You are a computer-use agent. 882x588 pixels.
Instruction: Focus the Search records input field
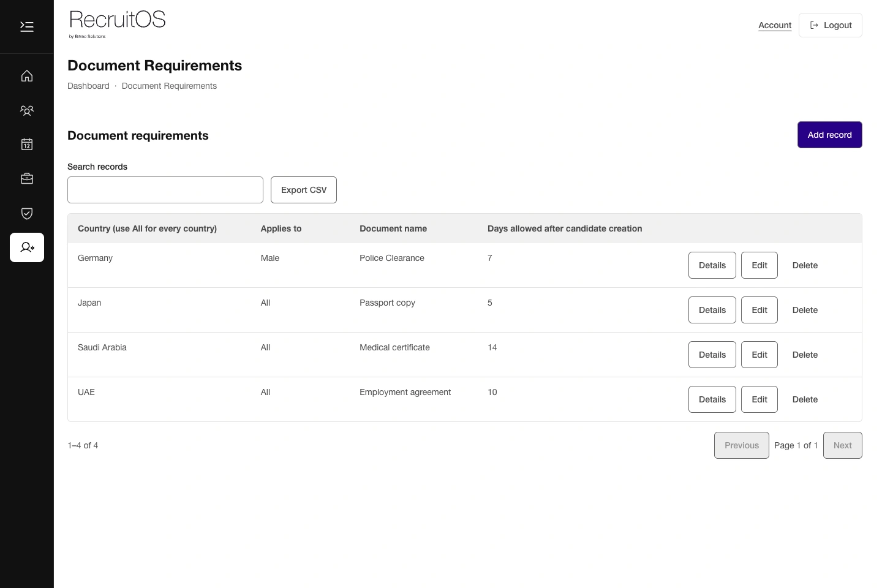click(x=165, y=190)
